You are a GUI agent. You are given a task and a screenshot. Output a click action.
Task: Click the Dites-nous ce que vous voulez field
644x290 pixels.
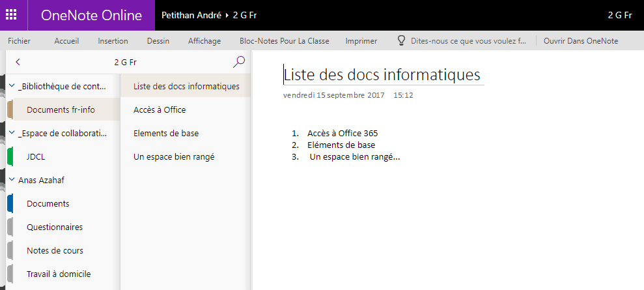click(x=468, y=41)
